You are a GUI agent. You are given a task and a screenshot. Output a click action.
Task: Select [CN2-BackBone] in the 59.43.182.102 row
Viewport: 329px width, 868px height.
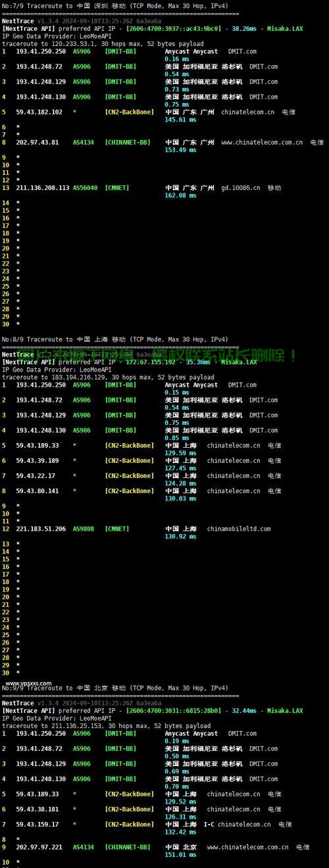tap(130, 112)
